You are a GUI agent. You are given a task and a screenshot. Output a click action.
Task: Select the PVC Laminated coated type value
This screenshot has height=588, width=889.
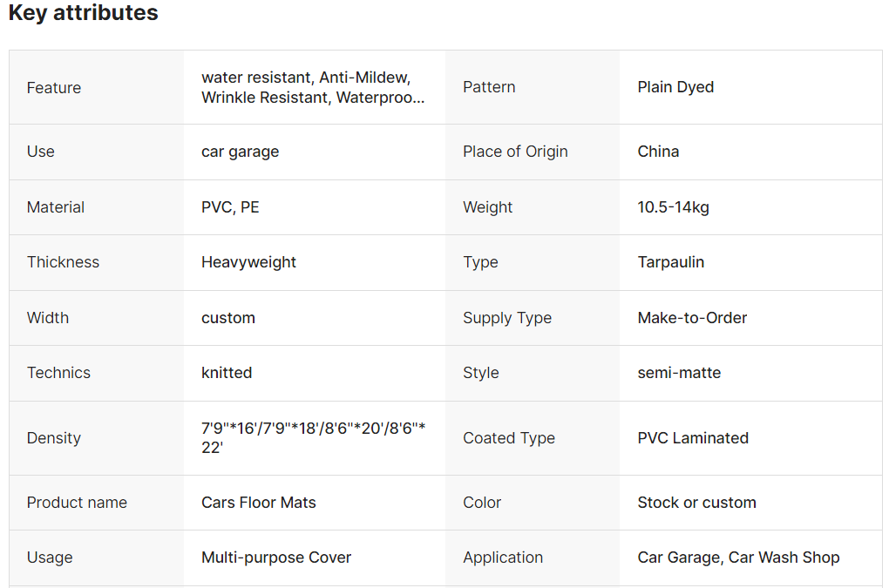click(x=693, y=438)
